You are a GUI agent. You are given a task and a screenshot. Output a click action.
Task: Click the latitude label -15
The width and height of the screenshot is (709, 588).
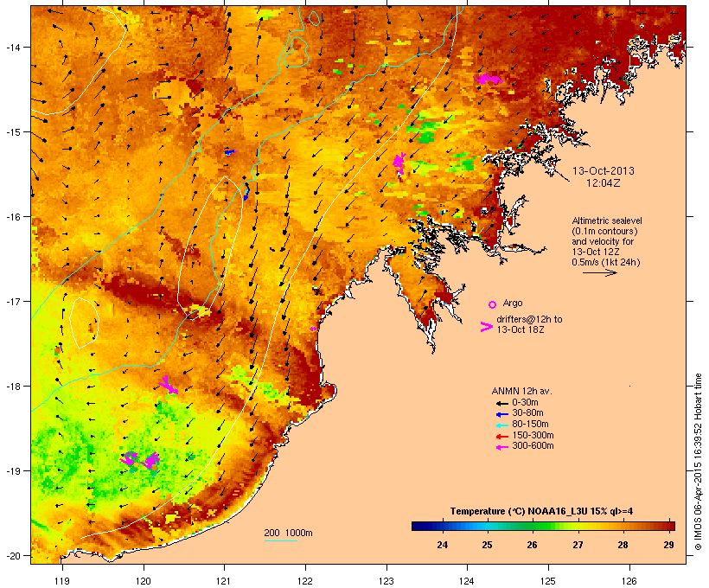[12, 132]
